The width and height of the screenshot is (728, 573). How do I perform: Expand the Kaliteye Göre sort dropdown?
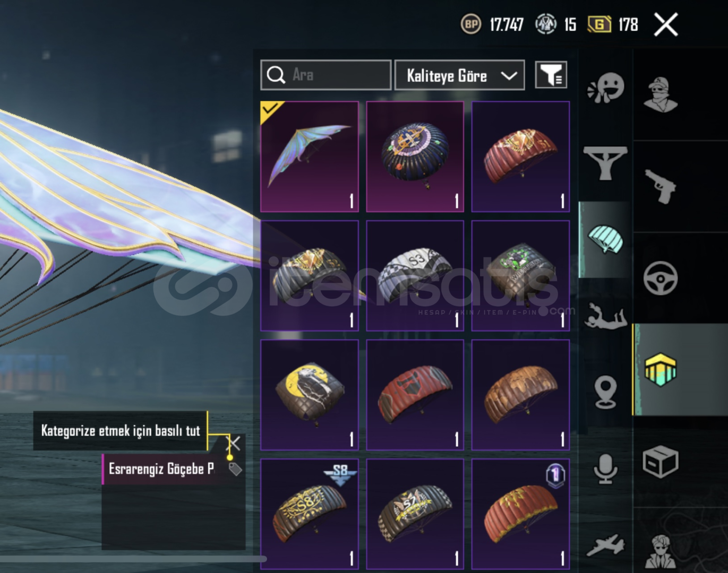[x=459, y=75]
